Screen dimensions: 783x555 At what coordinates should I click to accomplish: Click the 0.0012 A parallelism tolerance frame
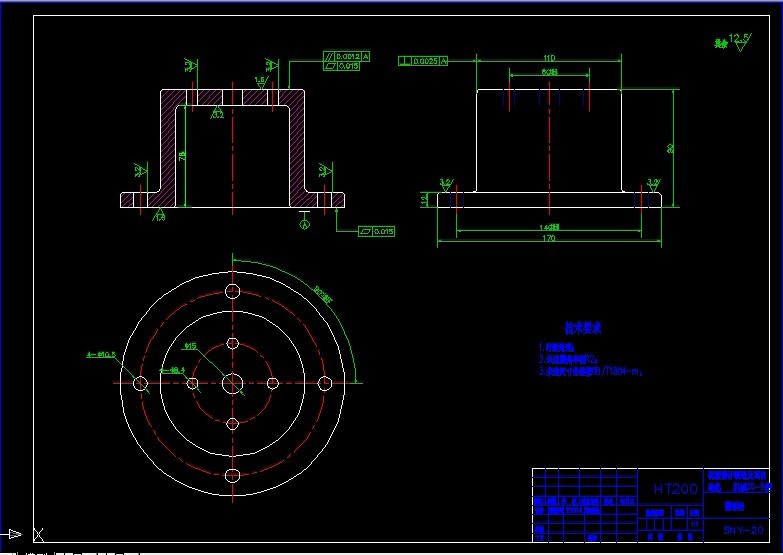point(347,56)
